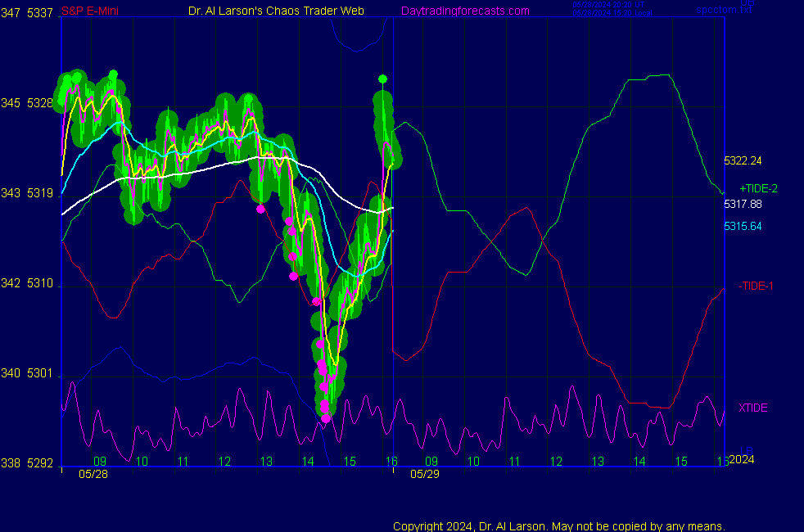Select the "340 5301" price axis label
The width and height of the screenshot is (804, 532).
27,373
